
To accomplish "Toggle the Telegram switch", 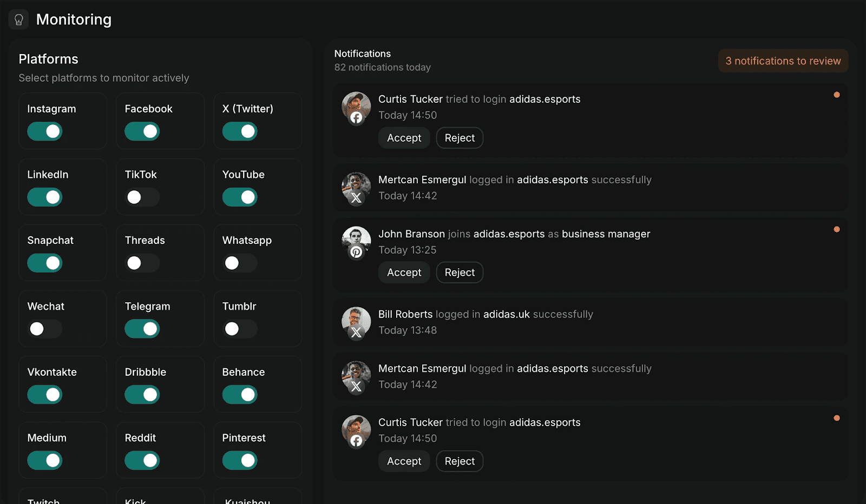I will (x=142, y=329).
